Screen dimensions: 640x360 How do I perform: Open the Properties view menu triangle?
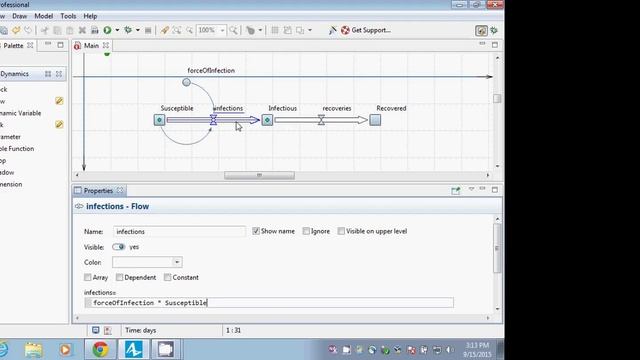[471, 189]
